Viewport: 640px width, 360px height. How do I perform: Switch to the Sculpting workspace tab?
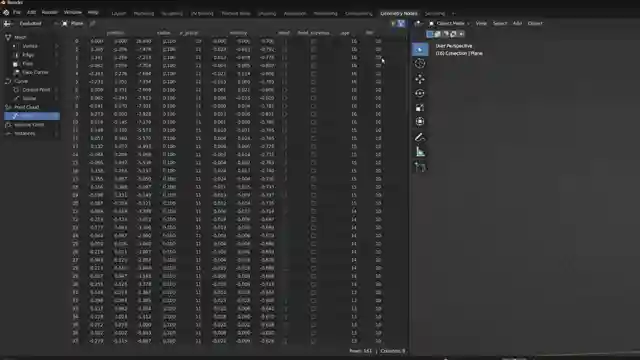pyautogui.click(x=171, y=13)
